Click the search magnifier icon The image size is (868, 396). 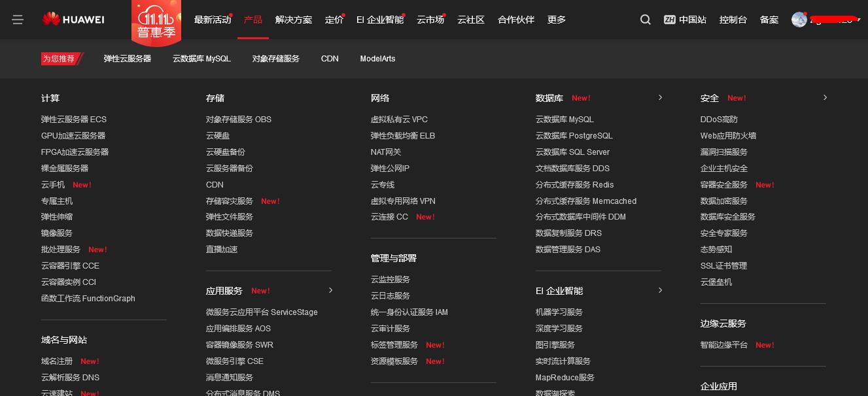click(x=645, y=20)
